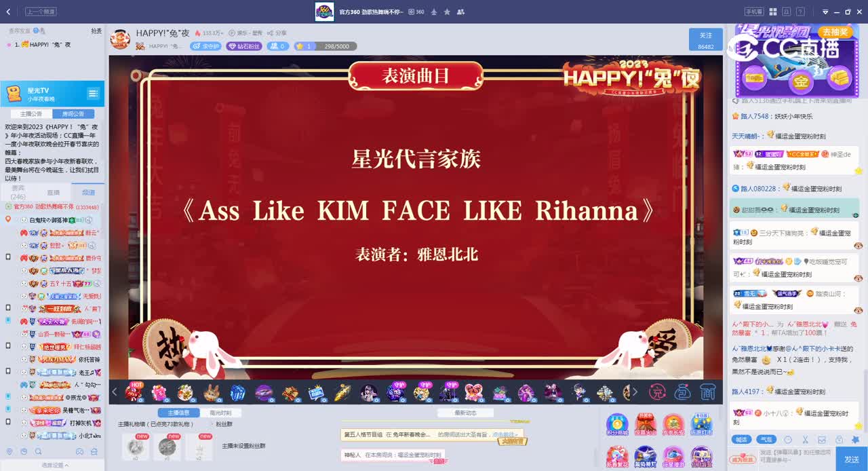Click the 求守护 guardian badge
868x471 pixels.
coord(206,46)
